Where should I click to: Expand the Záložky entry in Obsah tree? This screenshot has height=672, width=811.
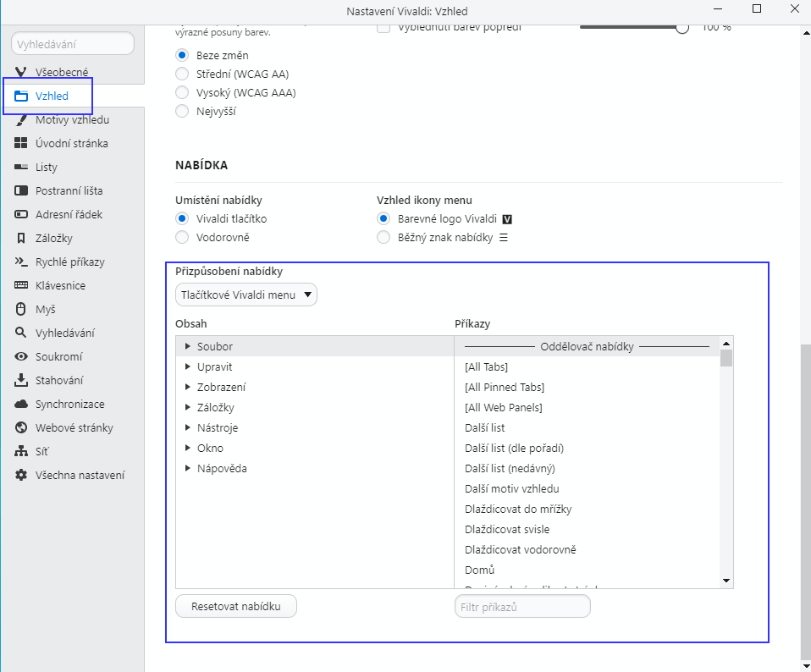click(x=188, y=407)
